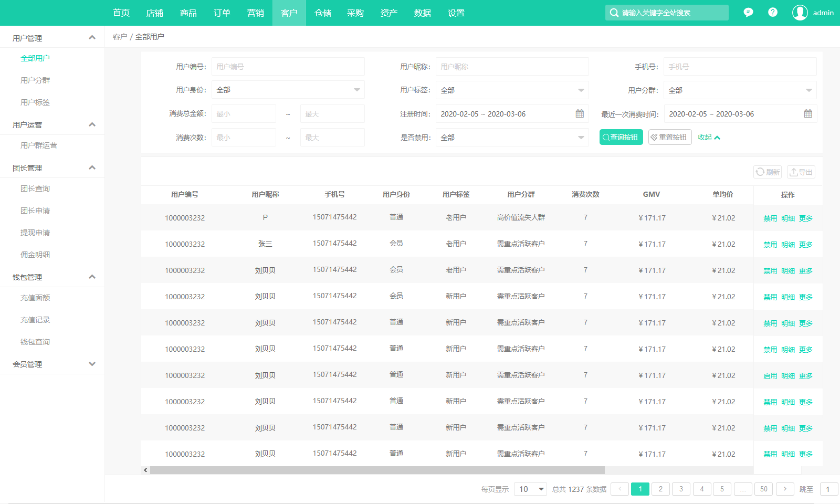Disable user P with 禁用 link
This screenshot has height=504, width=840.
coord(770,218)
